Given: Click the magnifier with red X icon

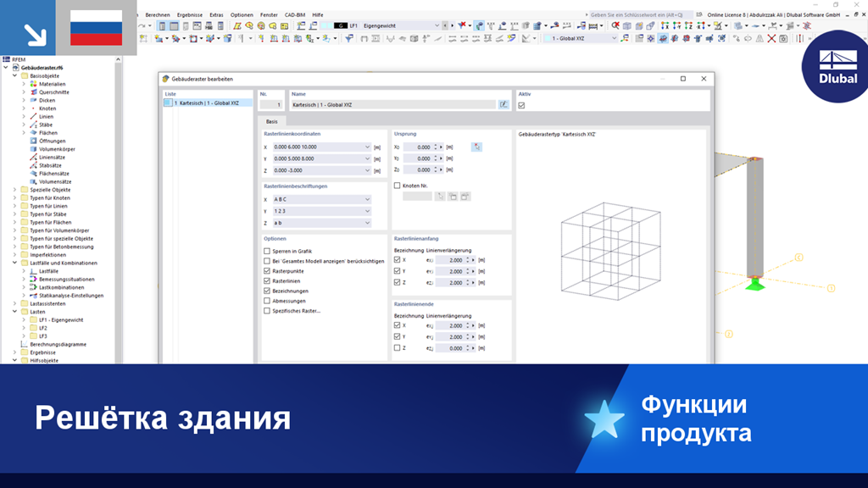Looking at the screenshot, I should point(615,25).
